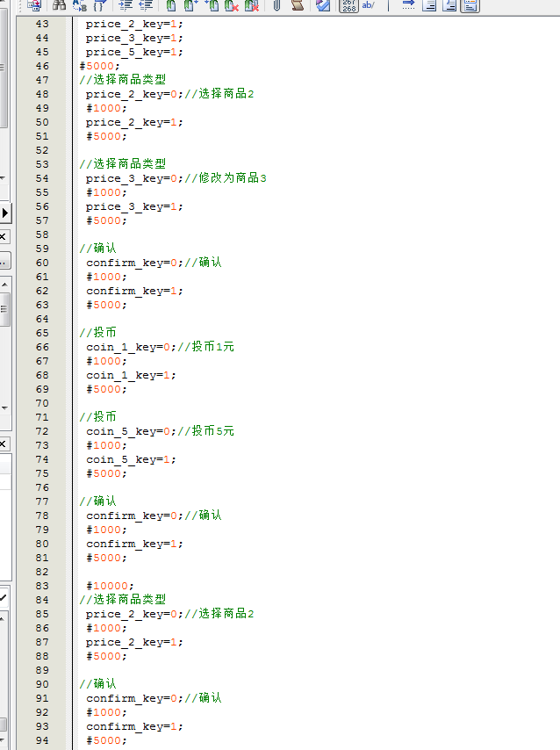
Task: Click 'confirm_key=0;' on line 91
Action: click(134, 699)
